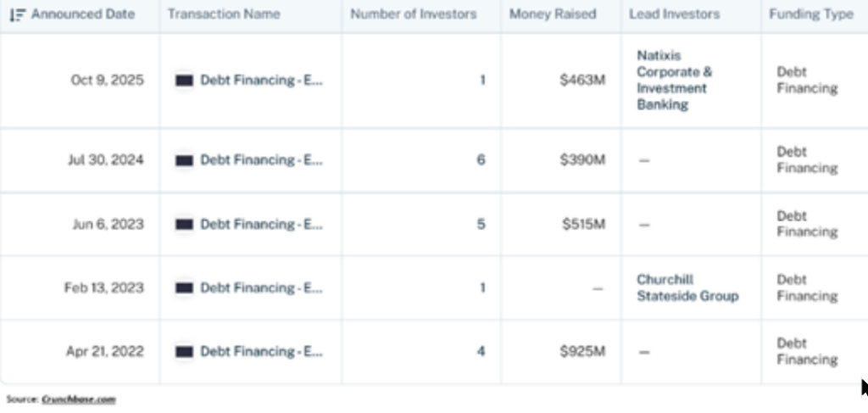Click the company logo in the Jul 30, 2024 row
868x413 pixels.
pyautogui.click(x=184, y=160)
